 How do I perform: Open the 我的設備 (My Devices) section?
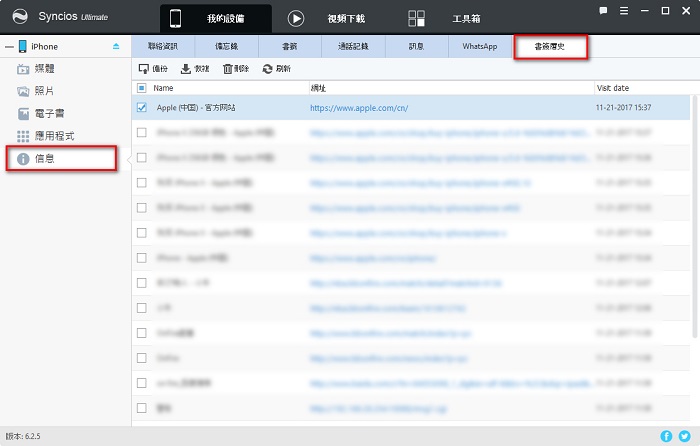(x=216, y=18)
